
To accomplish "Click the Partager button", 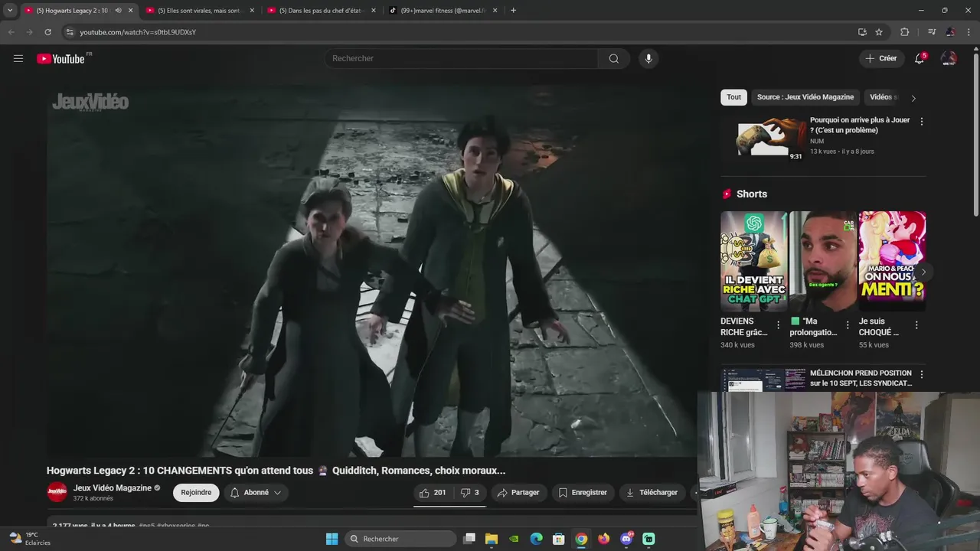I will 518,493.
